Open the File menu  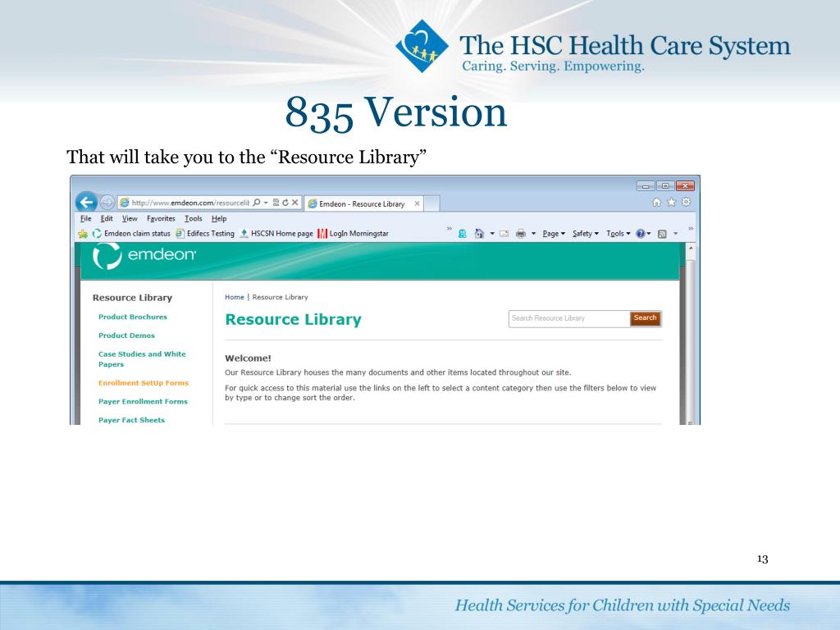point(85,218)
